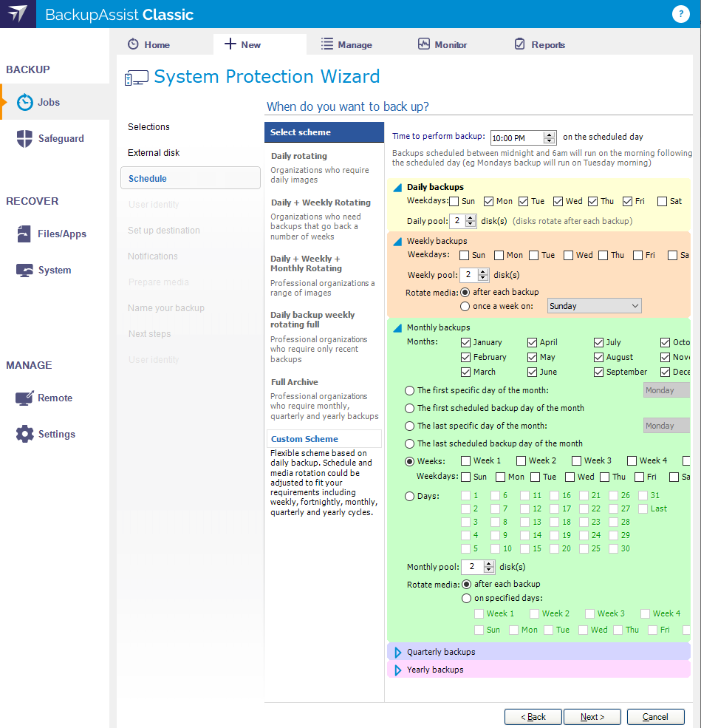Click the Monitor activity icon
Image resolution: width=701 pixels, height=728 pixels.
pyautogui.click(x=423, y=44)
